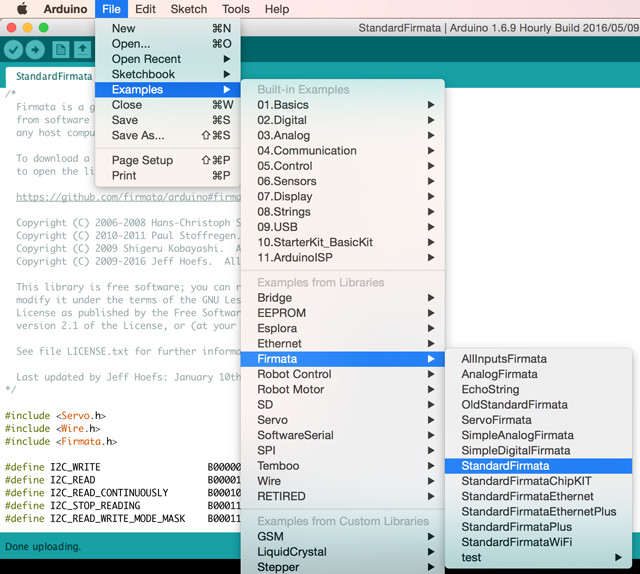Expand the 09.USB examples submenu

click(343, 227)
